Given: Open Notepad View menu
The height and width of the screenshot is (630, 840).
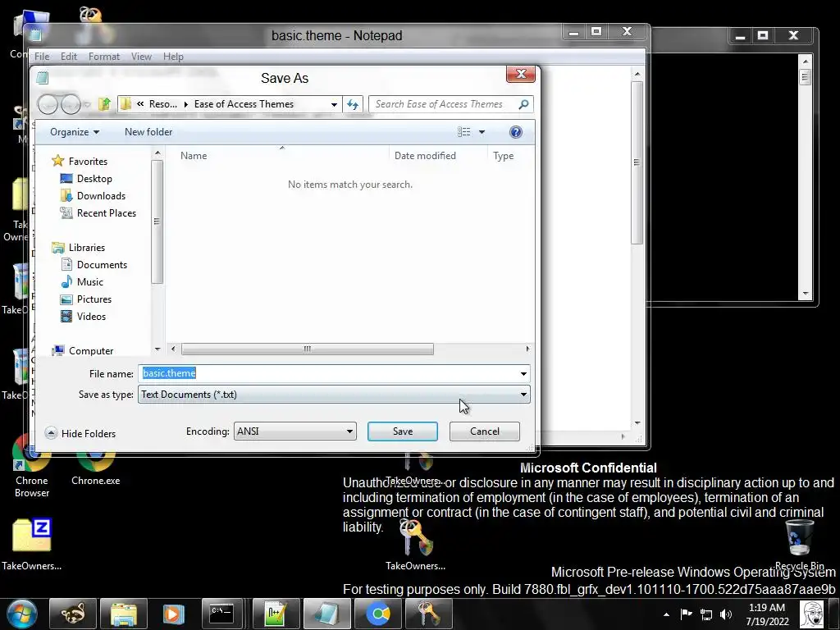Looking at the screenshot, I should pos(141,57).
